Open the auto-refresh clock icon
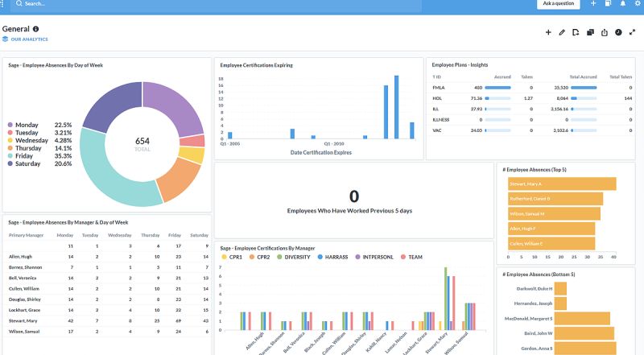 pos(618,32)
